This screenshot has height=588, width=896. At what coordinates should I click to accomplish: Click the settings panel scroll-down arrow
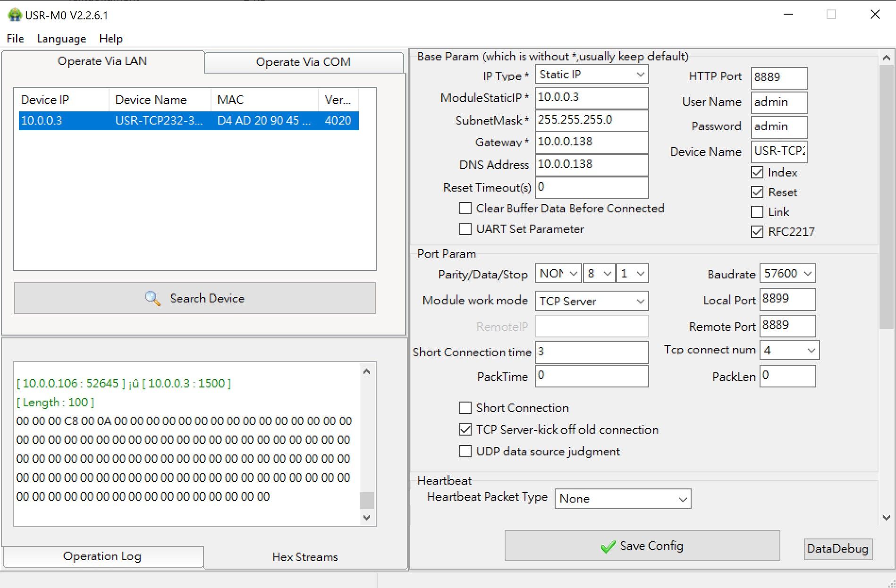[x=886, y=517]
